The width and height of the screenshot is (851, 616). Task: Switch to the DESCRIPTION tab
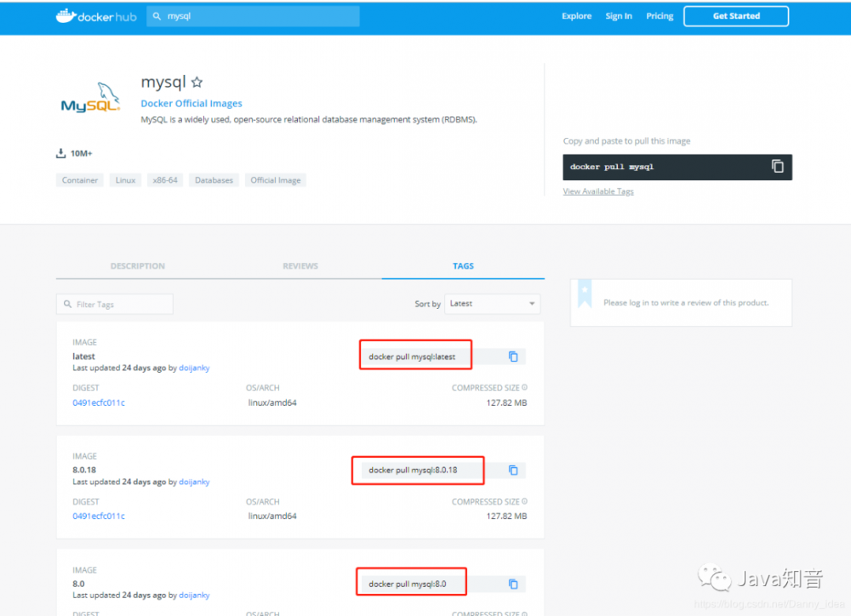137,265
